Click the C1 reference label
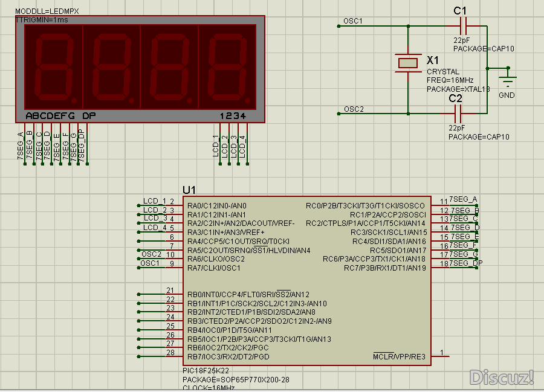This screenshot has width=544, height=392. coord(460,11)
